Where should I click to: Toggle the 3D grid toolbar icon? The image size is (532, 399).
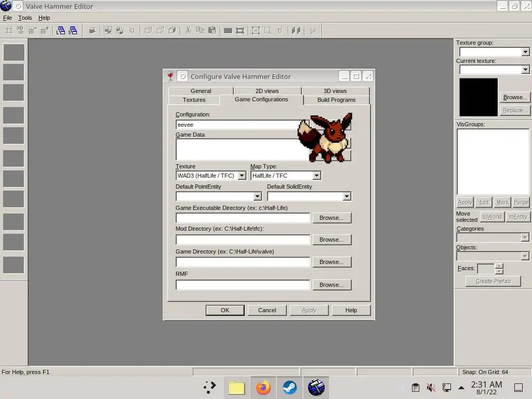point(20,31)
